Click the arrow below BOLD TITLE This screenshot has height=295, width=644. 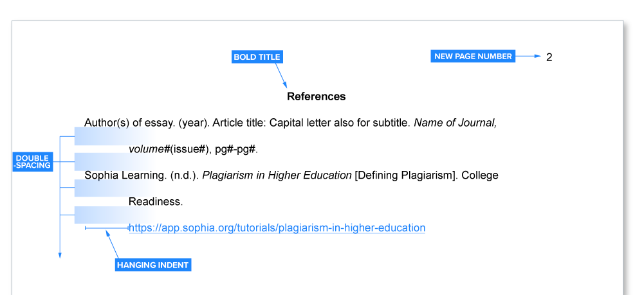[281, 75]
